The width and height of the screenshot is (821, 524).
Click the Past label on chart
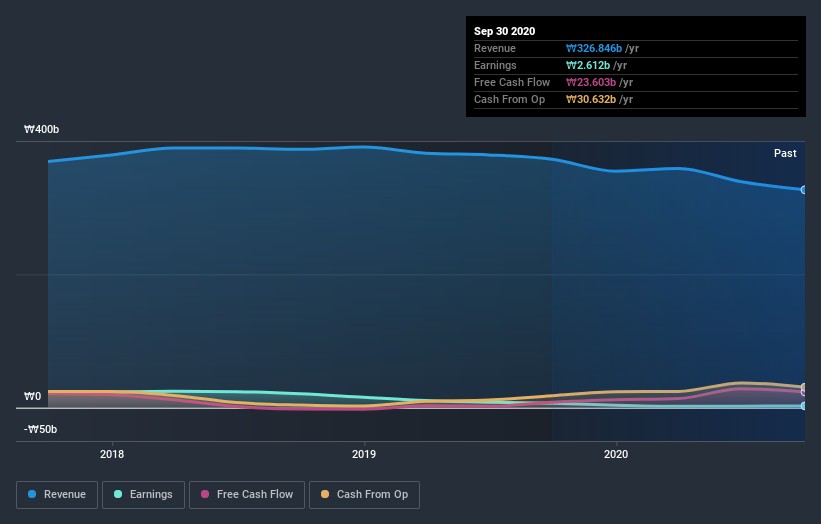click(x=785, y=153)
